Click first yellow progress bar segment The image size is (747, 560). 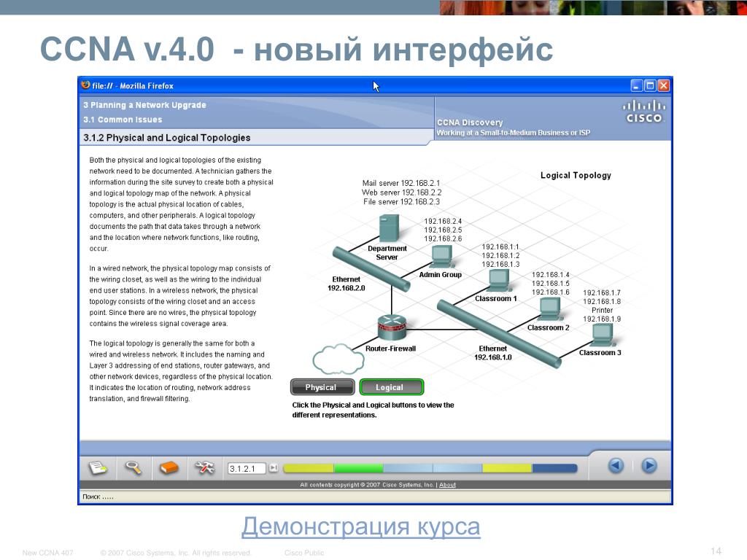tap(309, 469)
